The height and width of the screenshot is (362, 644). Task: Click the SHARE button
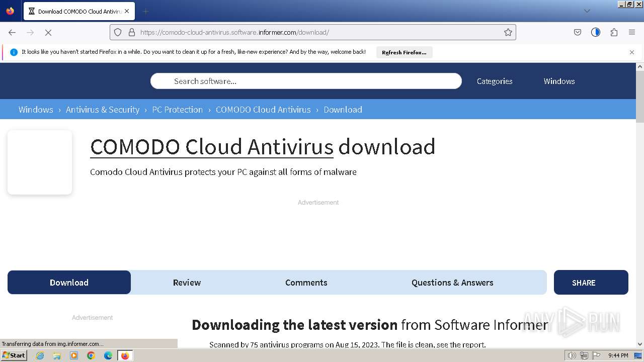(591, 283)
